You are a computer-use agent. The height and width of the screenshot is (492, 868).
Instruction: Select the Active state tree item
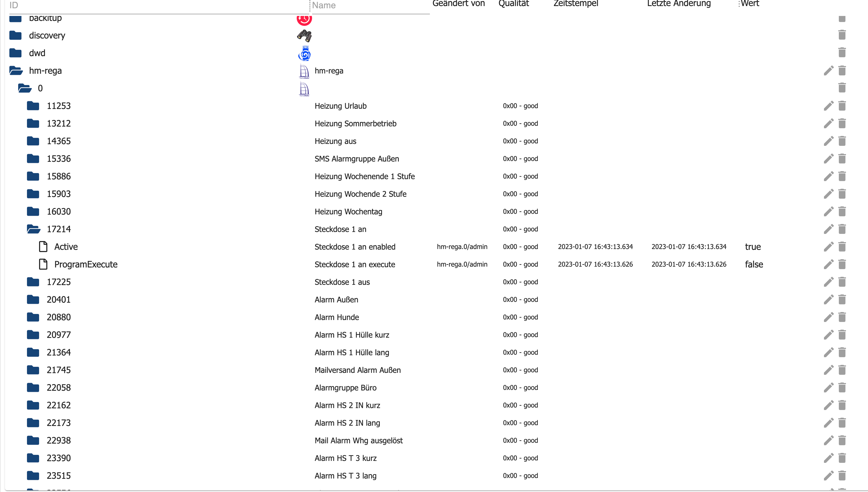(66, 247)
